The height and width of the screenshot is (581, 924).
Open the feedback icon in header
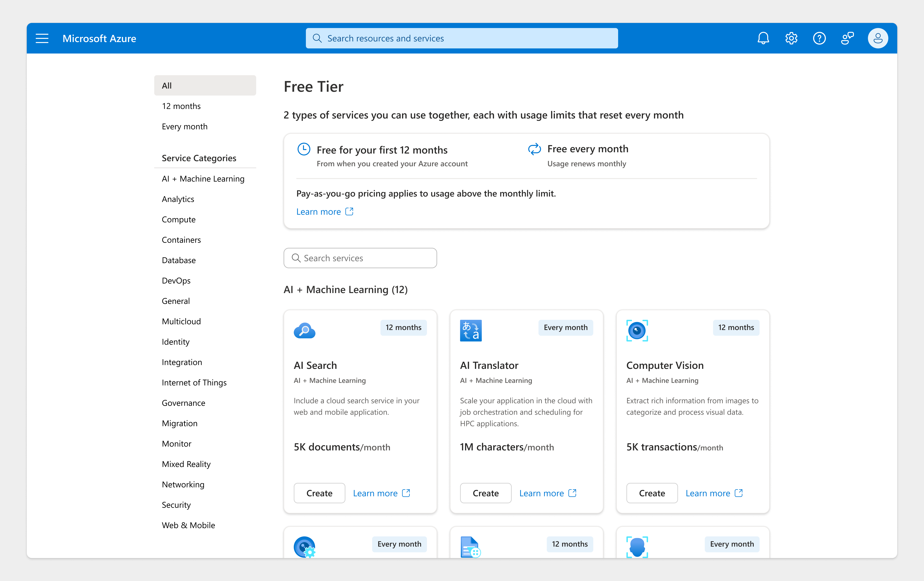(847, 38)
